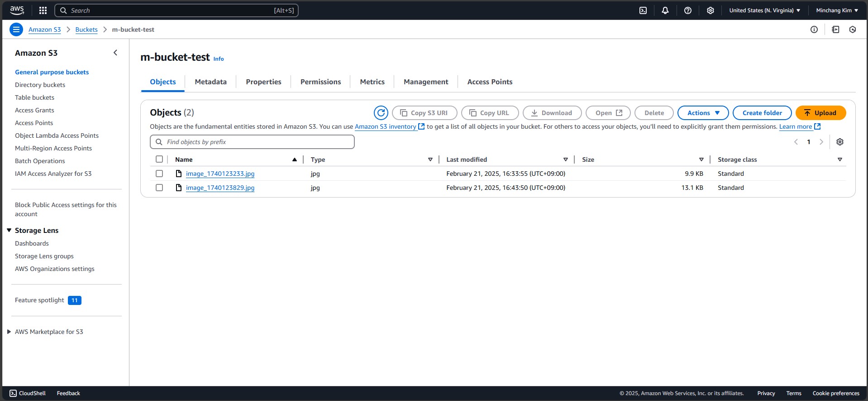Open the info panel icon near breadcrumbs

(814, 29)
